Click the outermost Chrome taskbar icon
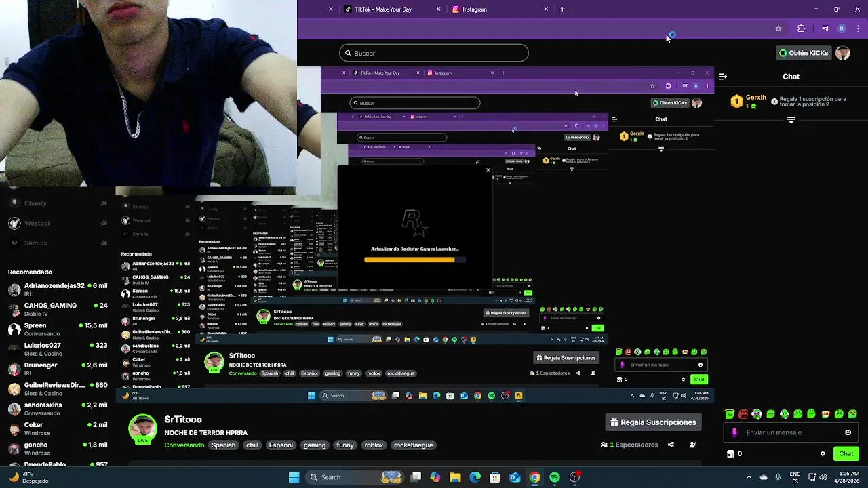The height and width of the screenshot is (488, 868). 535,477
